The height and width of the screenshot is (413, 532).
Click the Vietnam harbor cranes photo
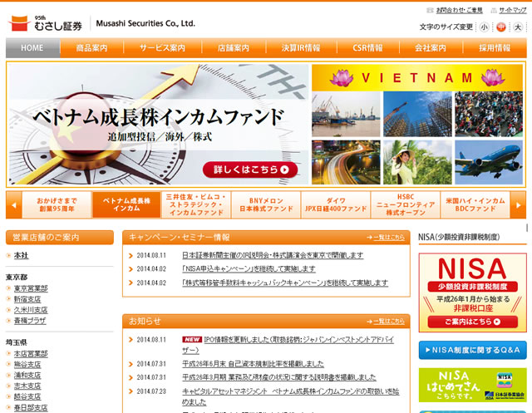(346, 114)
